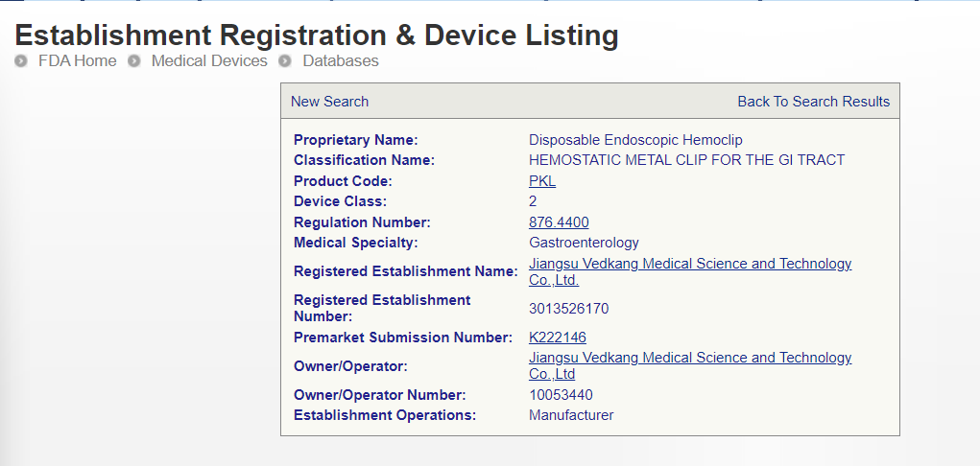Click the bullet icon before Medical Devices
Screen dimensions: 980x466
tap(134, 61)
